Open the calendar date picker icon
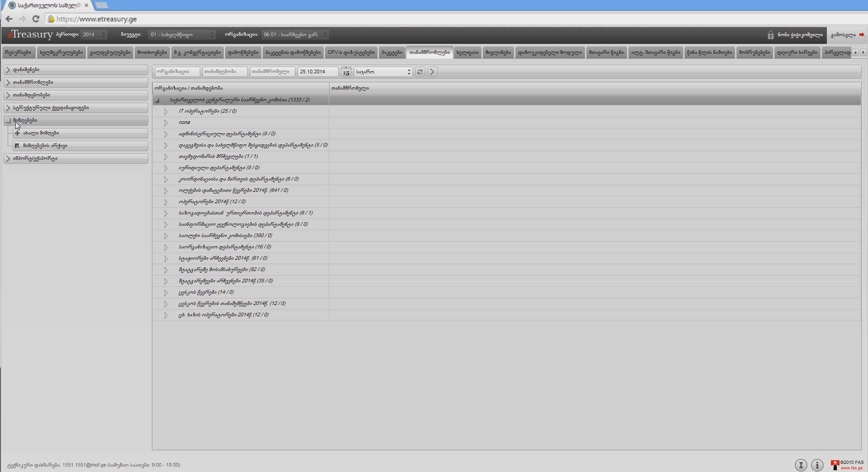Viewport: 868px width, 472px height. coord(346,72)
